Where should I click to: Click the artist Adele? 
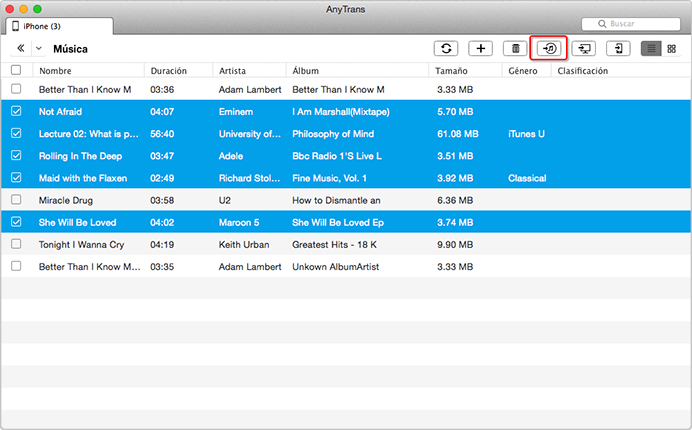point(231,156)
